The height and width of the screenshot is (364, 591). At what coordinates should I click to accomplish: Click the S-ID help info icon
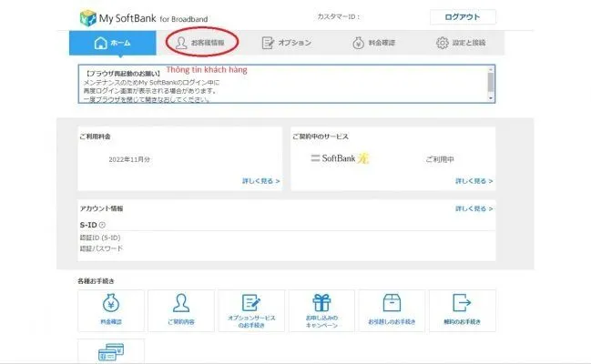tap(102, 225)
